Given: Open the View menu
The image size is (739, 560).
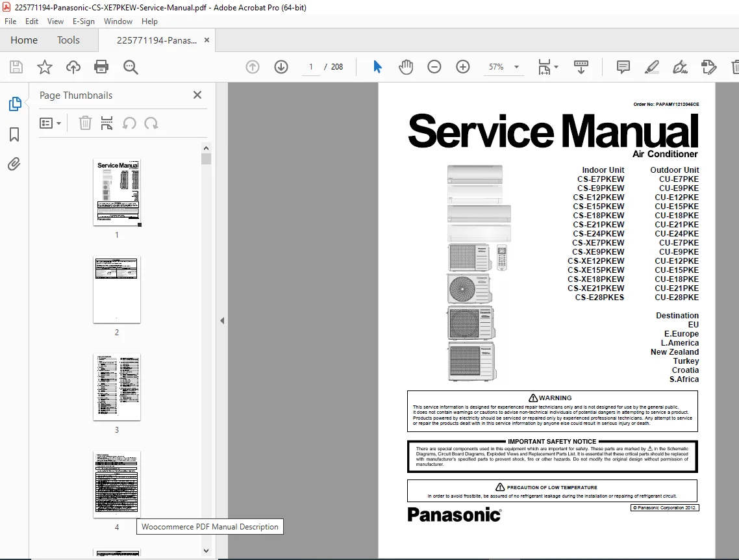Looking at the screenshot, I should pyautogui.click(x=55, y=21).
